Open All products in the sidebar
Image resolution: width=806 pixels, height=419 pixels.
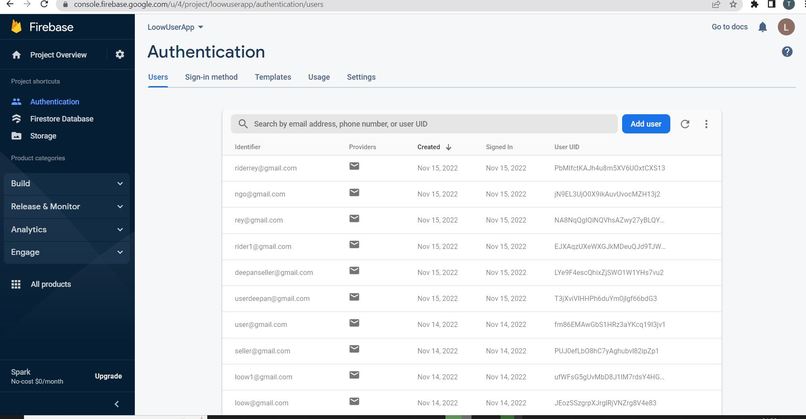(x=51, y=284)
